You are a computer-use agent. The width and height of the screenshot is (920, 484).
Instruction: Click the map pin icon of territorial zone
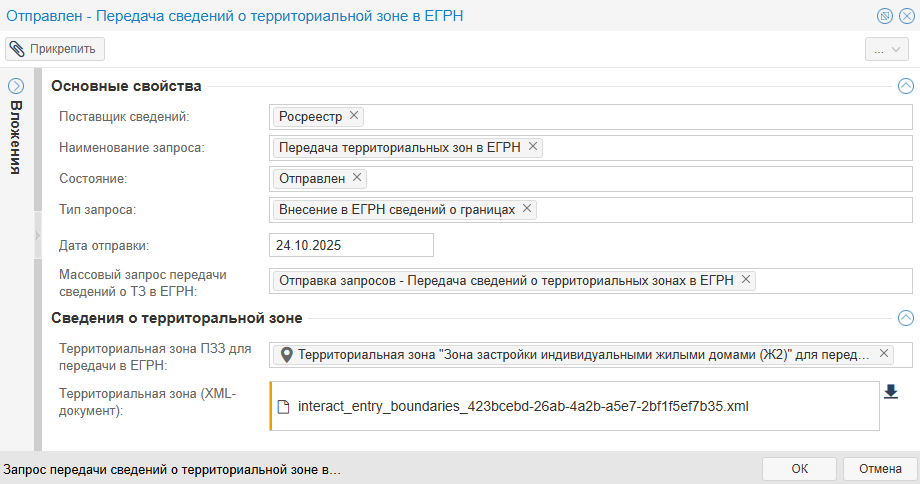click(x=286, y=355)
